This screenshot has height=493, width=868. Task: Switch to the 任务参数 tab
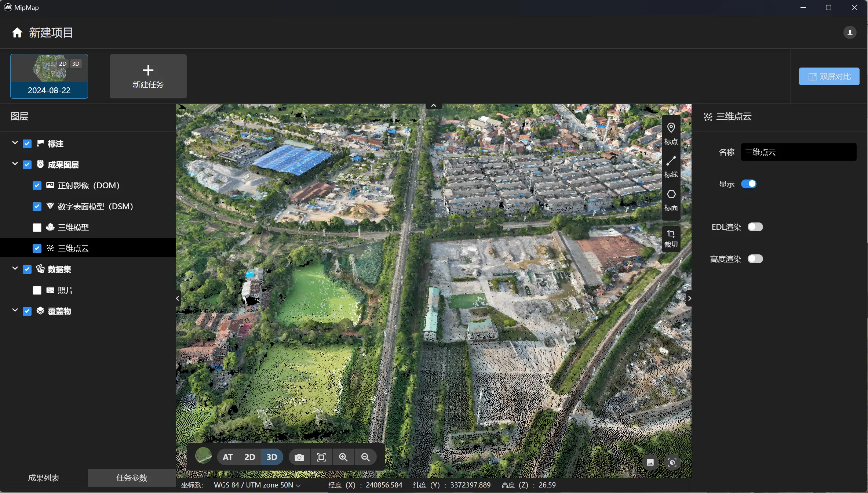pyautogui.click(x=131, y=478)
